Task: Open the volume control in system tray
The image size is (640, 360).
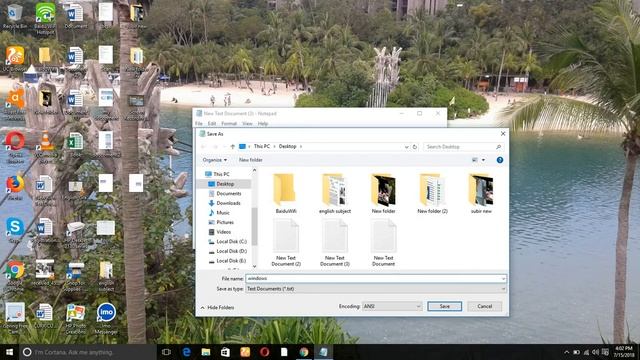Action: pyautogui.click(x=596, y=352)
